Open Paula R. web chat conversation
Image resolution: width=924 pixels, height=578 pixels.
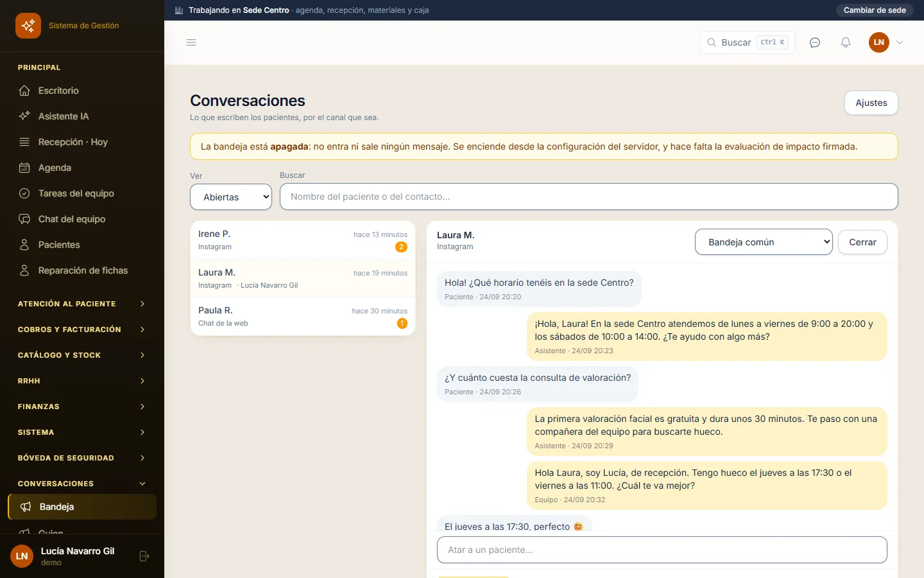[303, 317]
